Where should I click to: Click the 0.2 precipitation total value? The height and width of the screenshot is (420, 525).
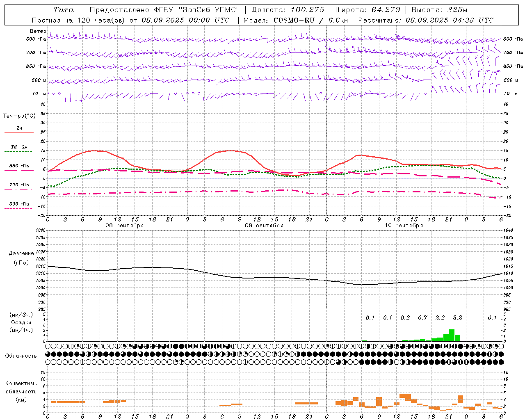click(x=405, y=318)
